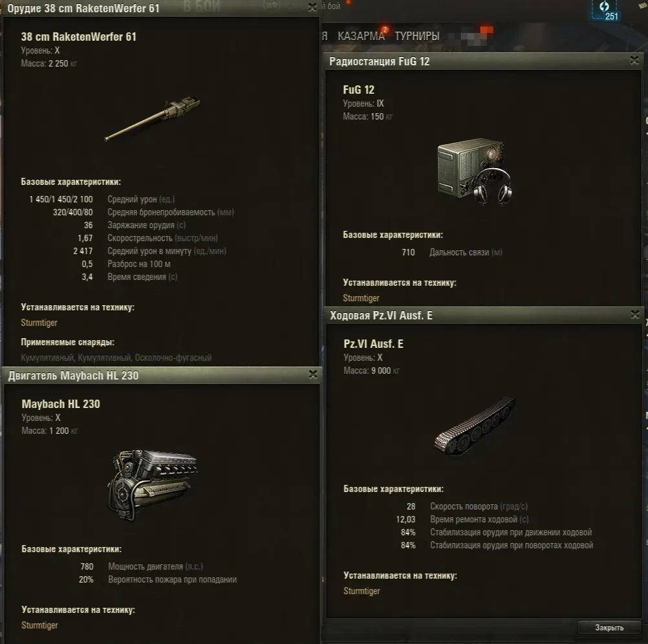648x644 pixels.
Task: Click the premium days counter icon showing 251
Action: coord(605,10)
